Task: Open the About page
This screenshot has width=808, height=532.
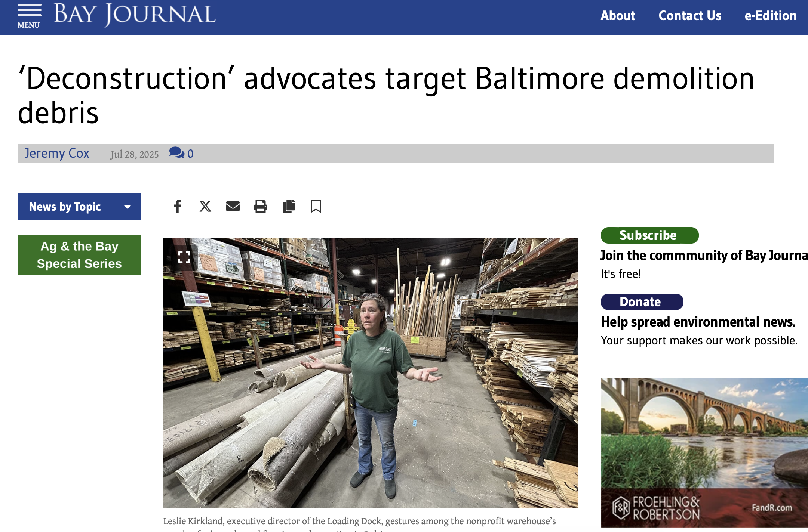Action: tap(618, 16)
